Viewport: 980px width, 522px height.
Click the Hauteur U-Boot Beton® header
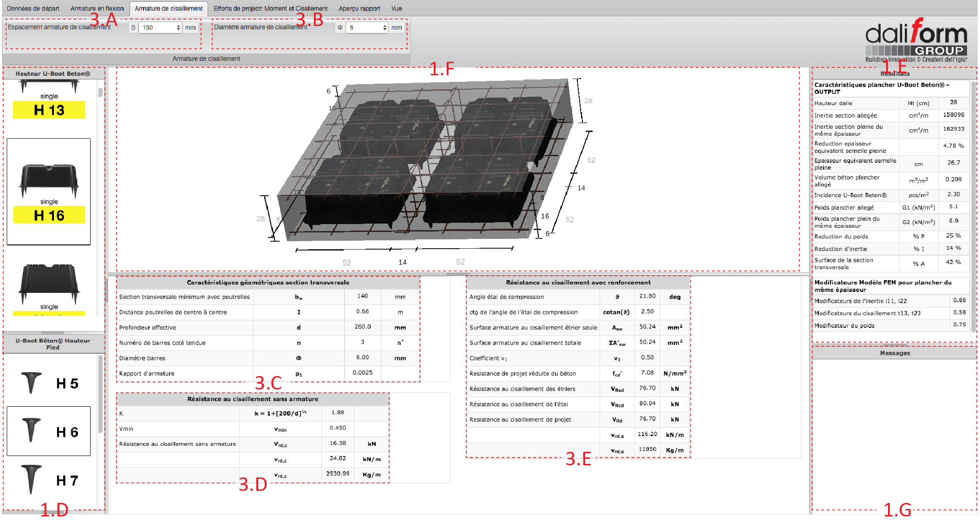[53, 73]
